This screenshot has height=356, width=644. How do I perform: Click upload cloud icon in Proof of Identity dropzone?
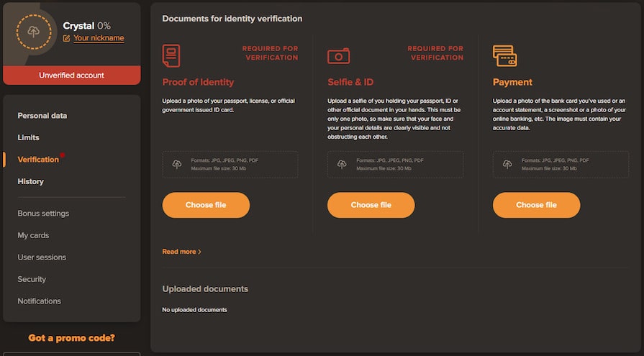click(x=177, y=164)
